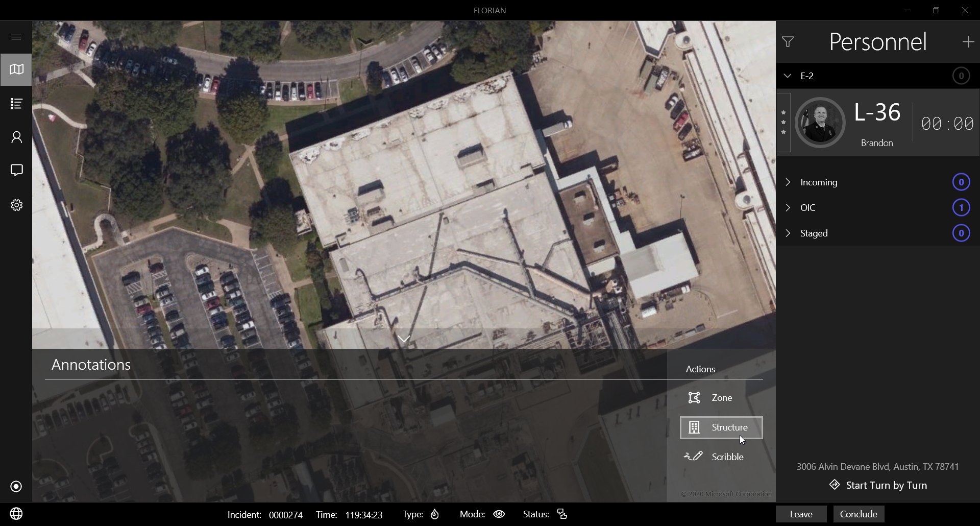Expand the Incoming group
This screenshot has height=526, width=980.
point(788,182)
